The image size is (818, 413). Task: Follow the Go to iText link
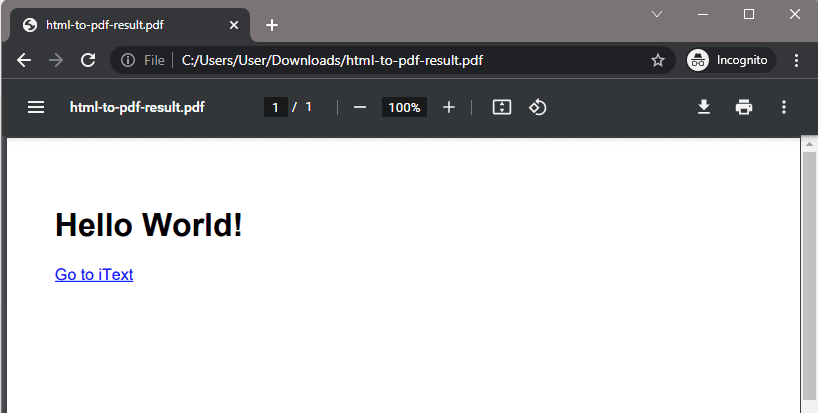click(x=94, y=275)
